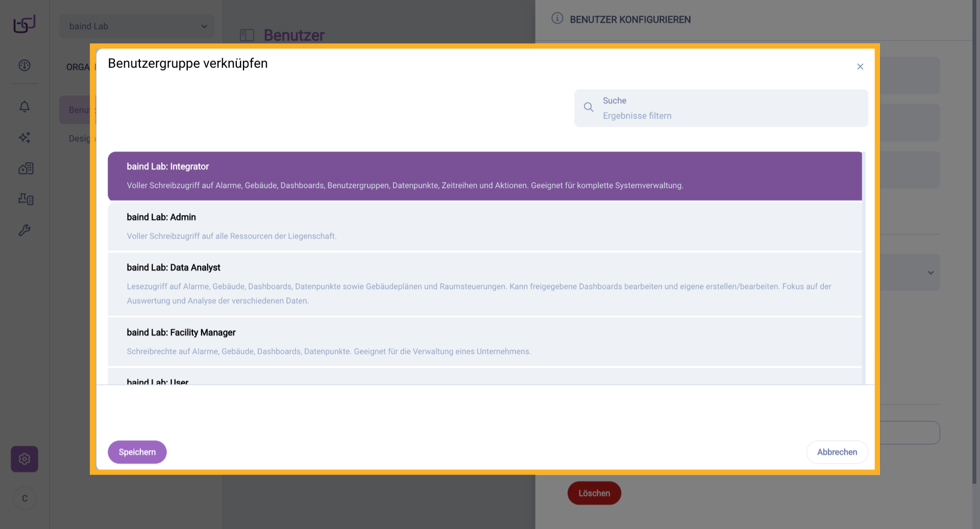Open the buildings icon in sidebar

[26, 168]
